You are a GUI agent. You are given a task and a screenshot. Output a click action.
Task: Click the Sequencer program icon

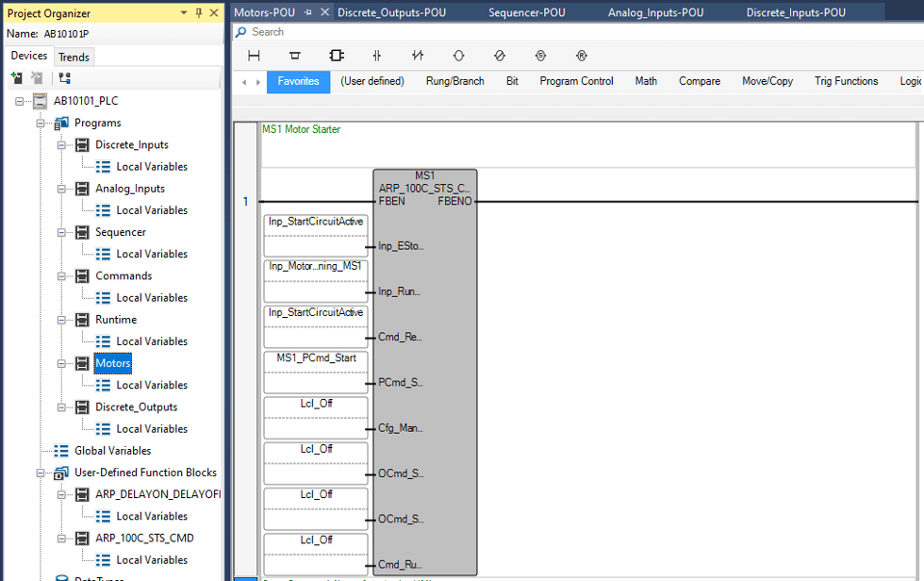pos(83,232)
